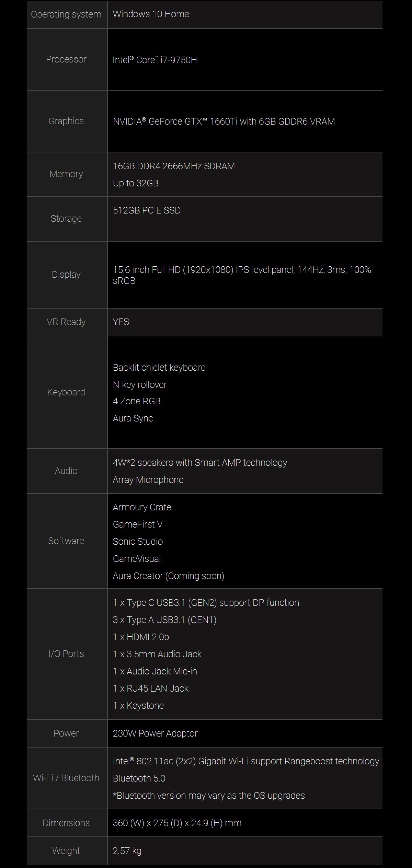Click the Intel Core i7-9750H processor value

tap(155, 60)
